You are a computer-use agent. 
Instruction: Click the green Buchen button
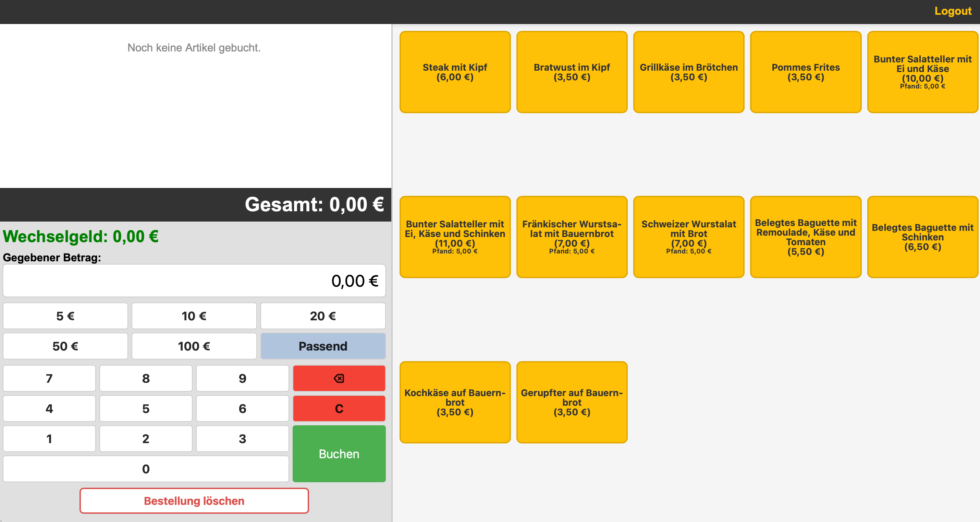click(339, 453)
